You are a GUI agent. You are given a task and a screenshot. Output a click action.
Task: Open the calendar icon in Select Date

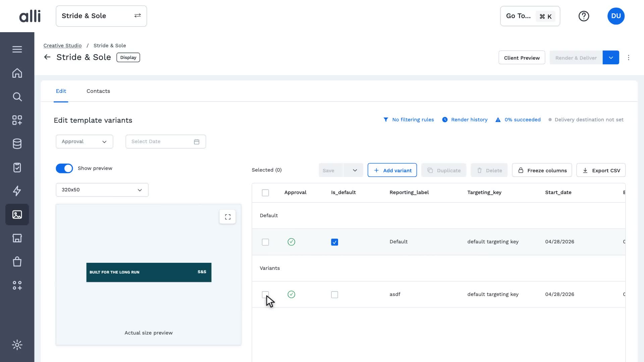197,142
